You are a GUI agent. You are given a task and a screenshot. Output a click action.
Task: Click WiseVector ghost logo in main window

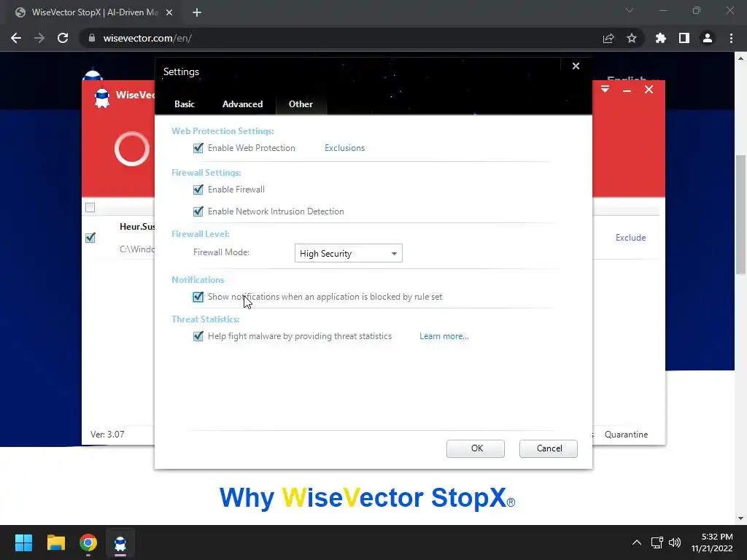point(102,98)
